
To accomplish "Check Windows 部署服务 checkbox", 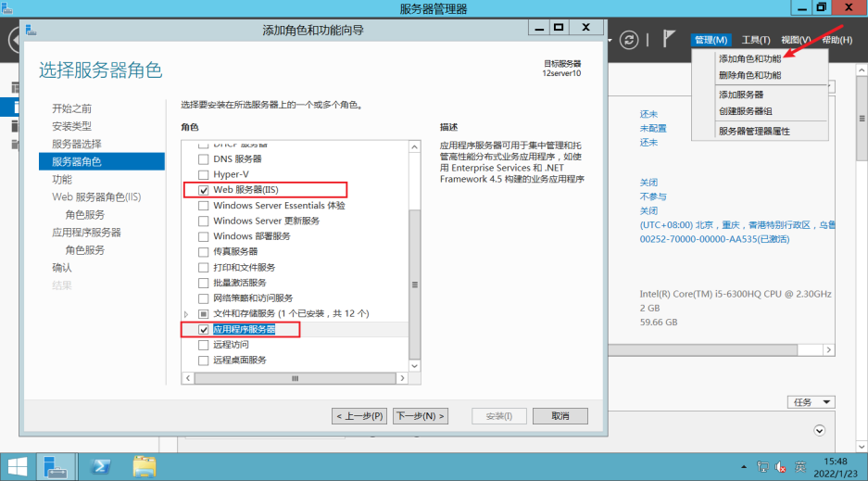I will 203,237.
